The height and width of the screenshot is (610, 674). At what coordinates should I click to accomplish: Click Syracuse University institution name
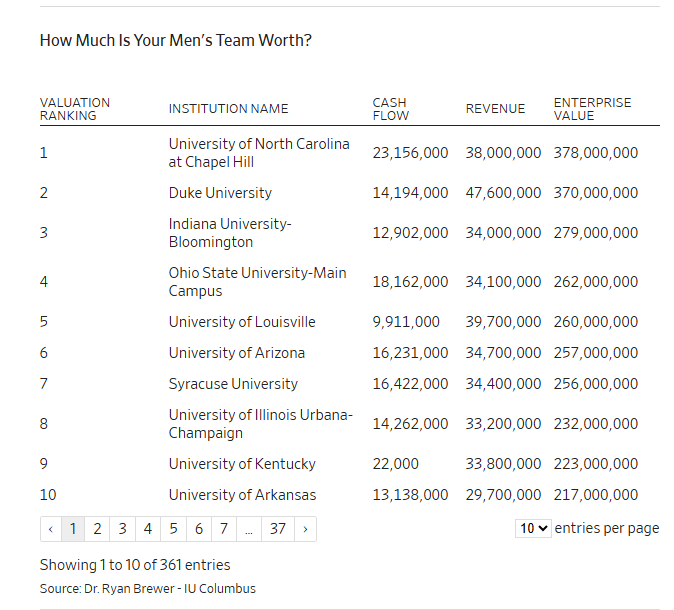point(233,384)
